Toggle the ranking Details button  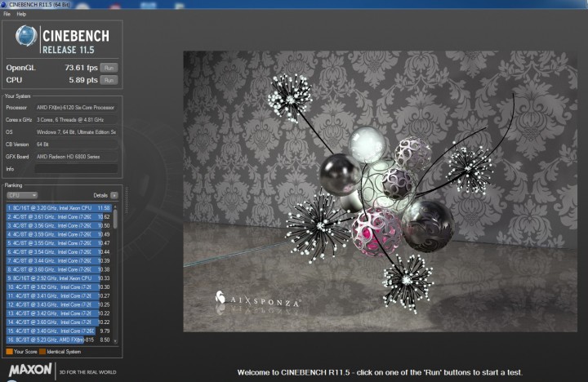point(114,196)
